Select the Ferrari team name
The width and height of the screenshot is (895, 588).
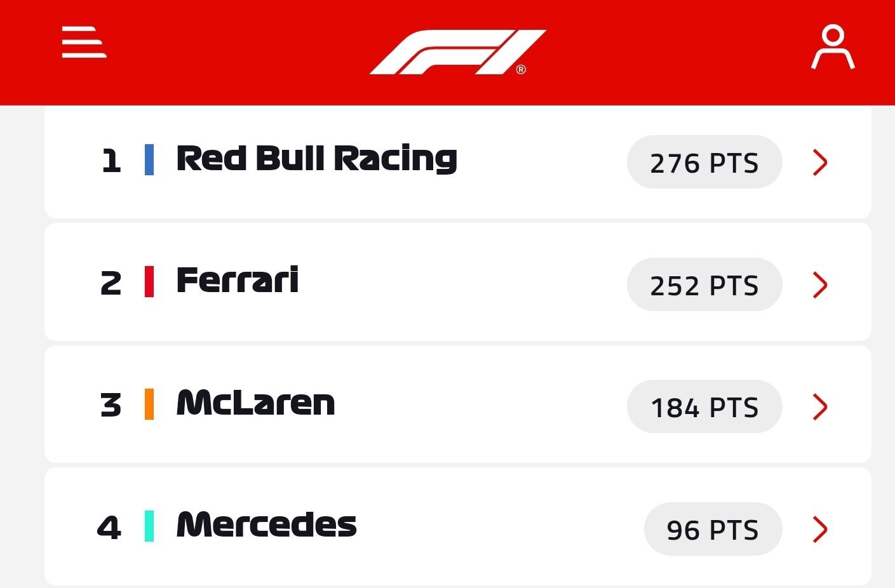pos(237,280)
